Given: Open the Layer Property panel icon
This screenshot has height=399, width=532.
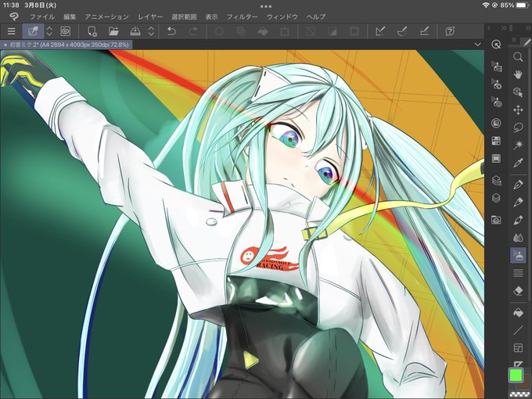Looking at the screenshot, I should tap(496, 180).
